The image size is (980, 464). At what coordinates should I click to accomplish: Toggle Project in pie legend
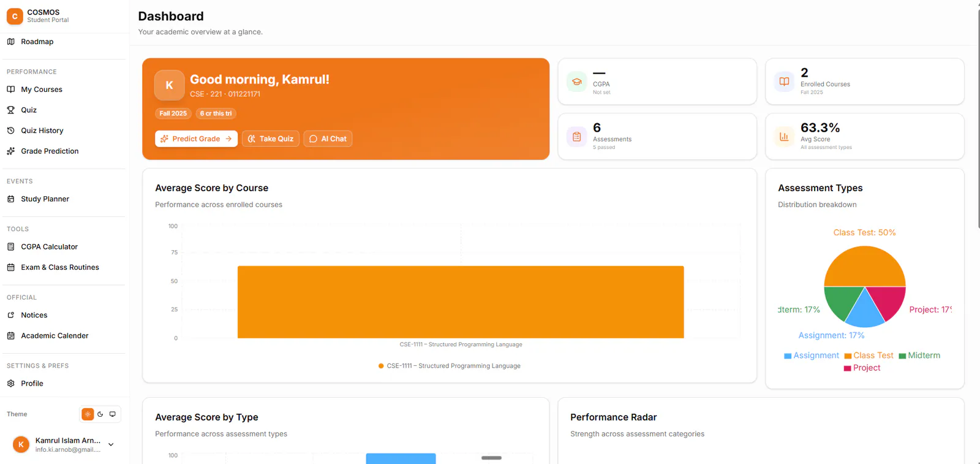pyautogui.click(x=862, y=368)
